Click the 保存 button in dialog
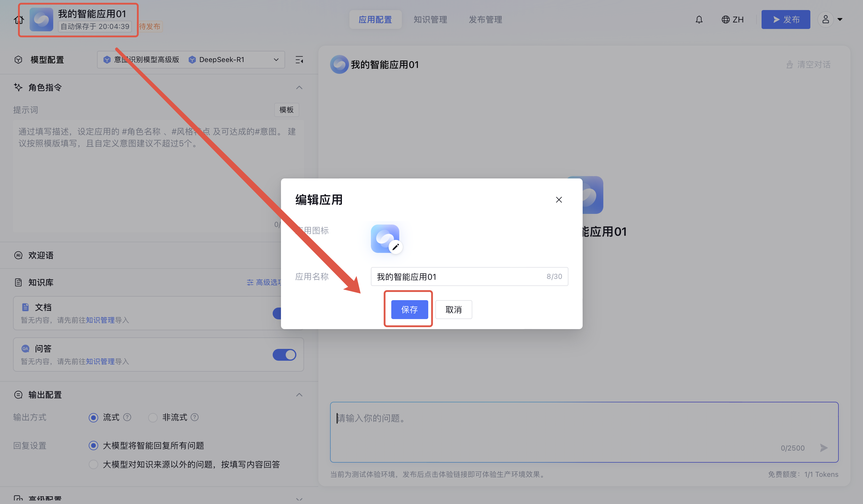The height and width of the screenshot is (504, 863). click(x=409, y=310)
